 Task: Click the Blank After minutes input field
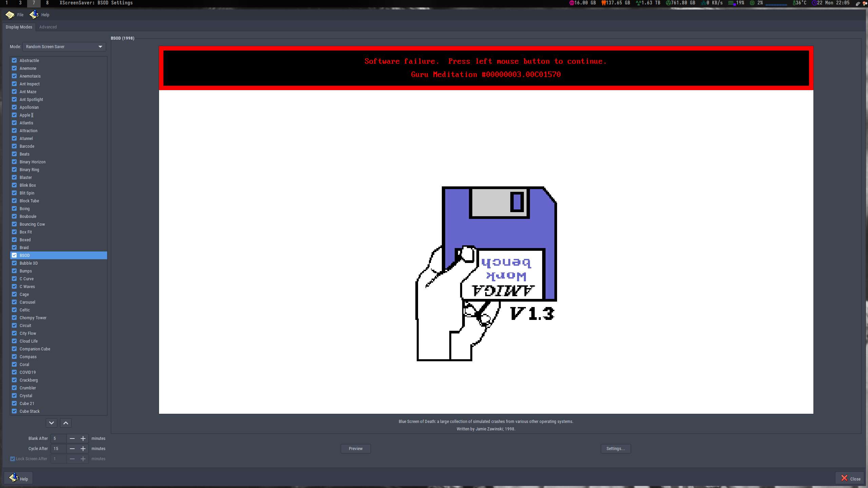click(x=58, y=439)
